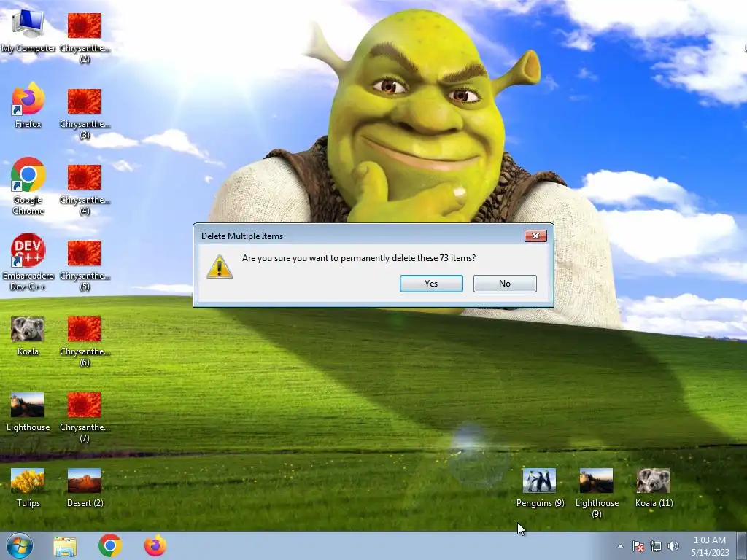Click Yes to confirm permanent deletion
The width and height of the screenshot is (747, 560).
tap(431, 284)
